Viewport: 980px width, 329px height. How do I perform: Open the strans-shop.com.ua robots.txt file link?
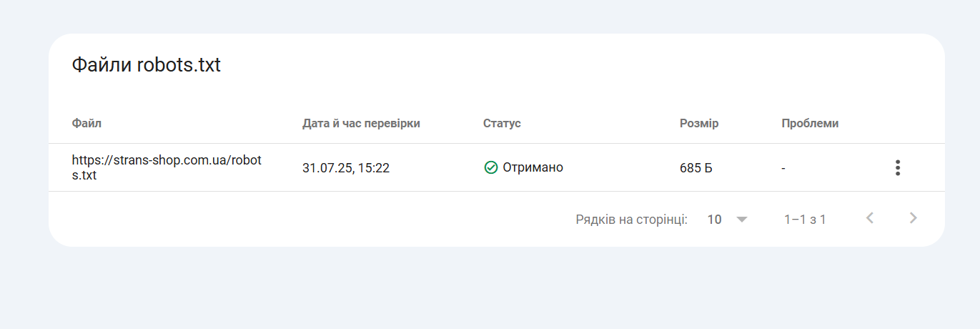(167, 167)
